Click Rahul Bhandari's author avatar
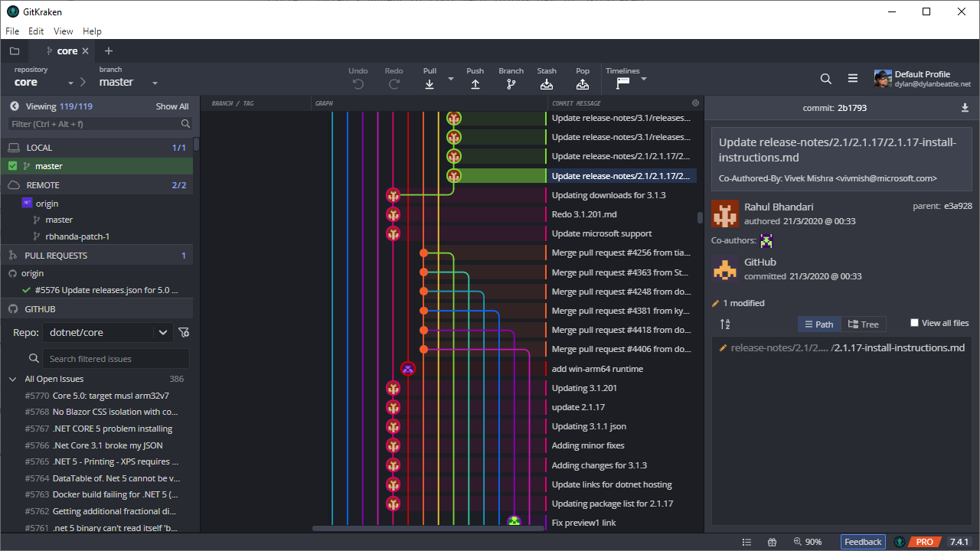Viewport: 980px width, 551px height. 725,214
